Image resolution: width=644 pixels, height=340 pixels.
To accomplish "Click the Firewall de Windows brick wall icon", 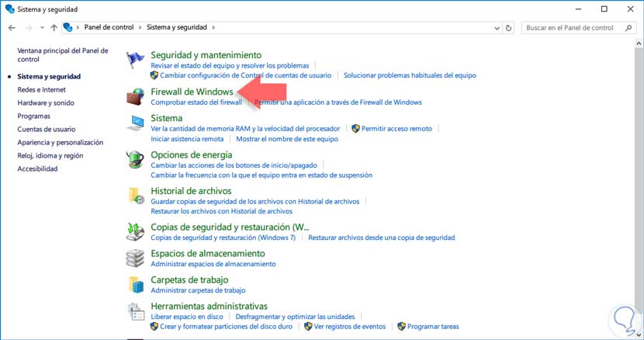I will point(135,96).
